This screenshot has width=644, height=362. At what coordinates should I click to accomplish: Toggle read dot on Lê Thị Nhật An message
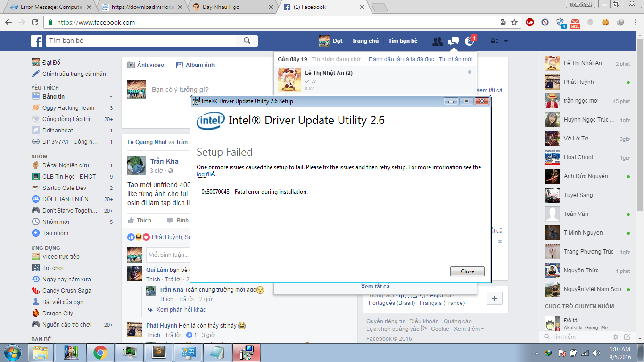(x=470, y=72)
